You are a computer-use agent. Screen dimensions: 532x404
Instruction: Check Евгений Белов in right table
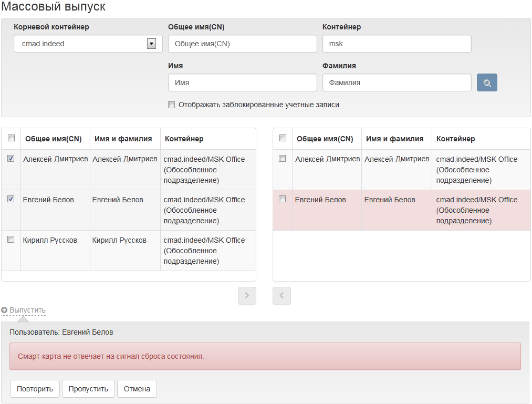[x=283, y=199]
